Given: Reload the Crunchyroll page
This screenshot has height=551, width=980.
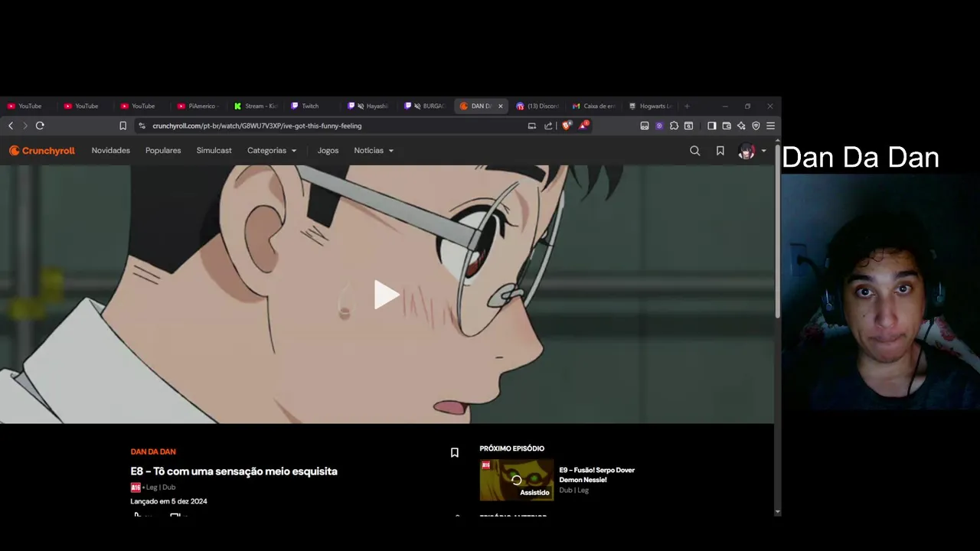Looking at the screenshot, I should (x=40, y=126).
